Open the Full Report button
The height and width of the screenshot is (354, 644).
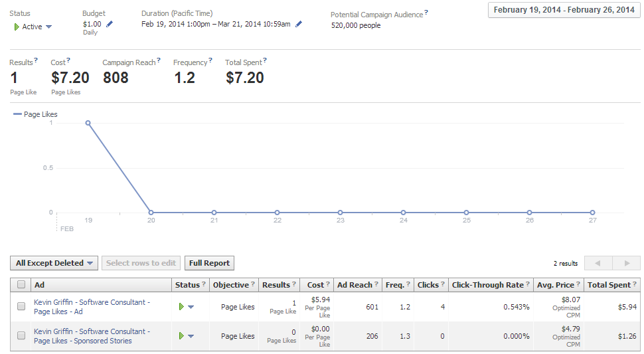tap(209, 263)
